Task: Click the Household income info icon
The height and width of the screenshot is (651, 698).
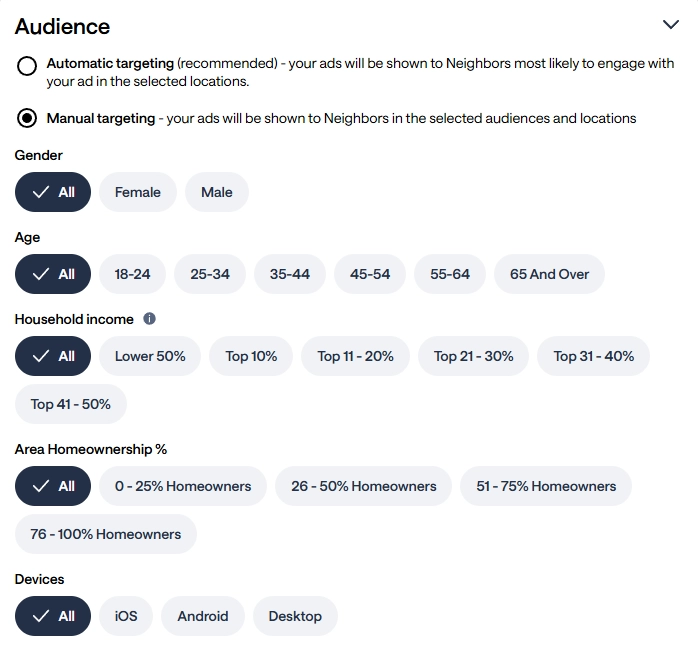Action: tap(150, 319)
